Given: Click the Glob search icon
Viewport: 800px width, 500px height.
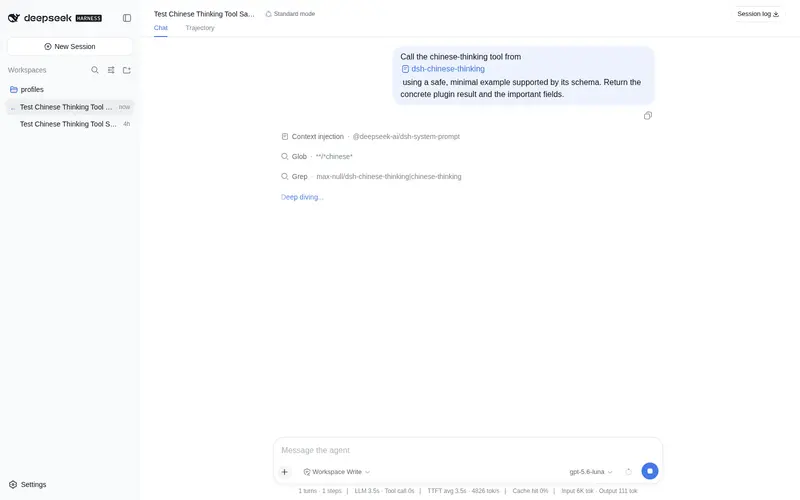Looking at the screenshot, I should pos(285,157).
